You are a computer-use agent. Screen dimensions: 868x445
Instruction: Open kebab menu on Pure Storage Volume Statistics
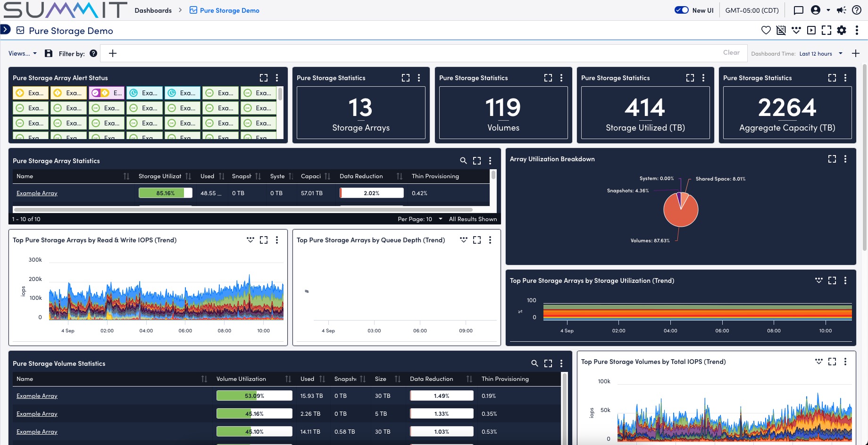click(x=561, y=363)
